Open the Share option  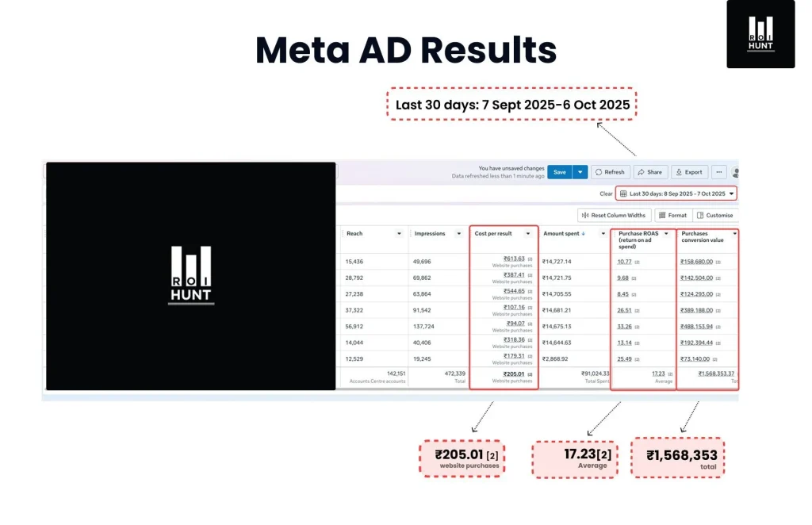click(650, 172)
